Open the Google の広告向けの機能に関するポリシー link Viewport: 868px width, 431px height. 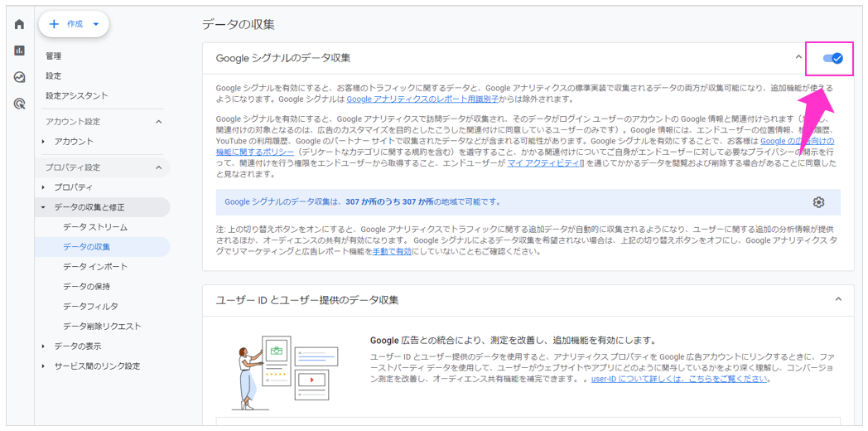tap(798, 141)
